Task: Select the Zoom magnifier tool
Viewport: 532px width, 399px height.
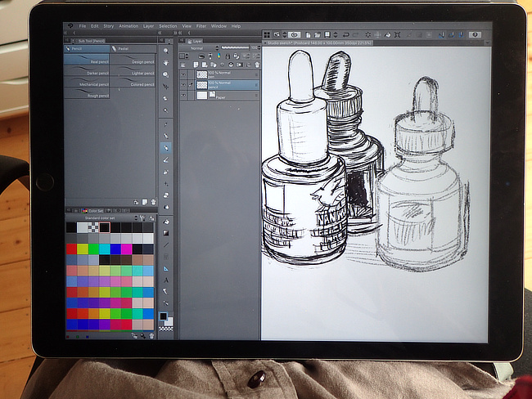Action: (166, 50)
